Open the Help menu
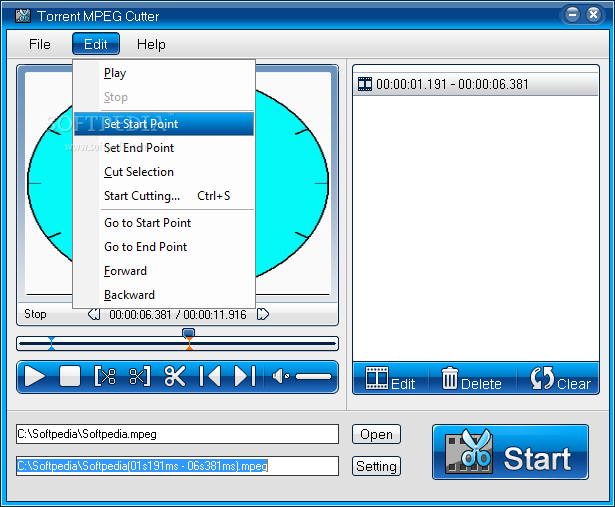Viewport: 615px width, 507px height. pos(151,44)
